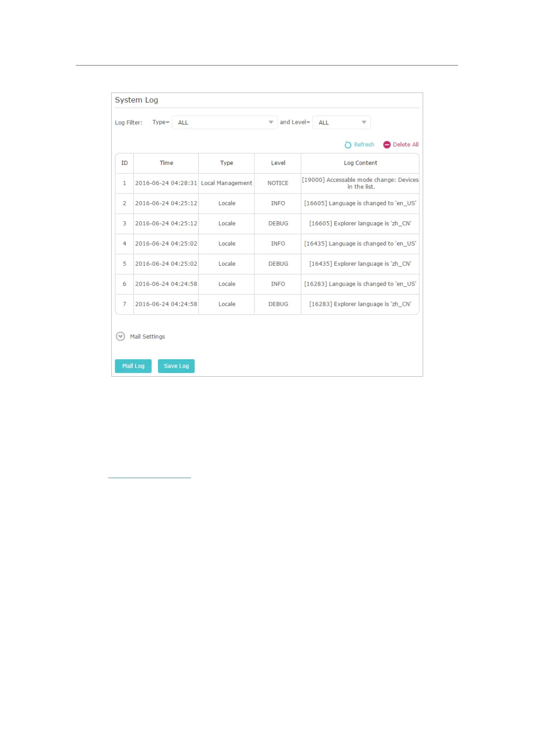This screenshot has height=756, width=534.
Task: Click the Time column header
Action: point(166,163)
